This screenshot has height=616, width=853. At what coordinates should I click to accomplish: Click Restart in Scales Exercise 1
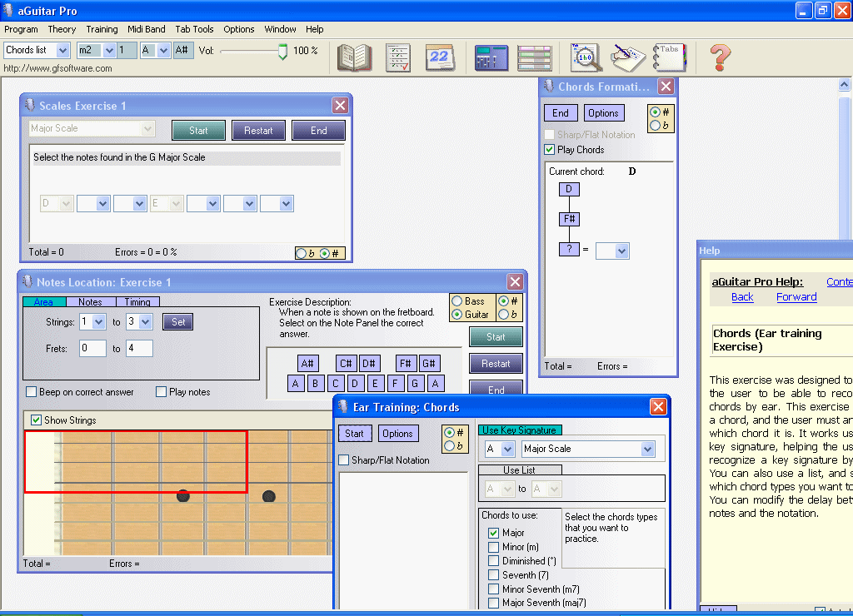[x=258, y=131]
